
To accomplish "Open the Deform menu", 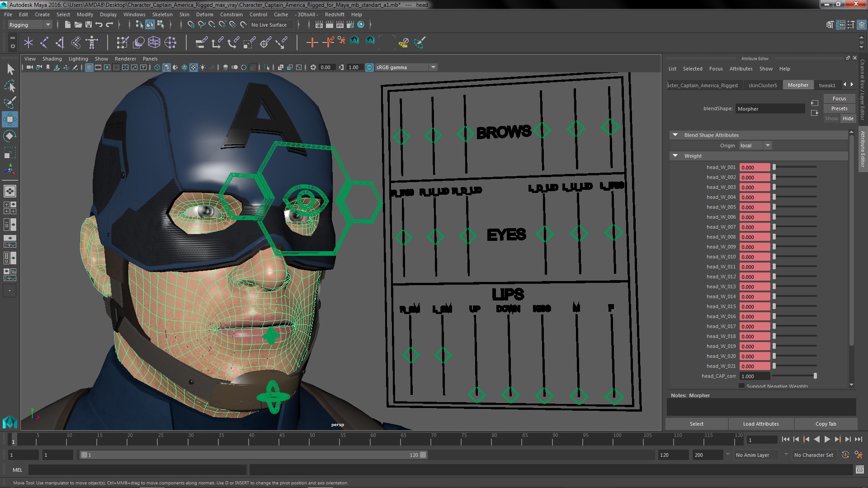I will pyautogui.click(x=204, y=14).
